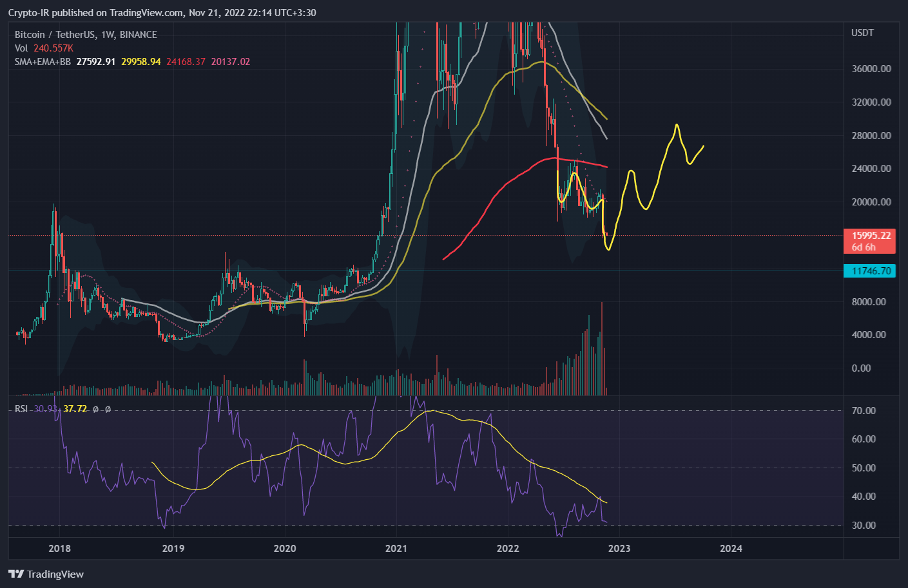This screenshot has height=588, width=908.
Task: Click the published-on header text at top
Action: pos(162,13)
